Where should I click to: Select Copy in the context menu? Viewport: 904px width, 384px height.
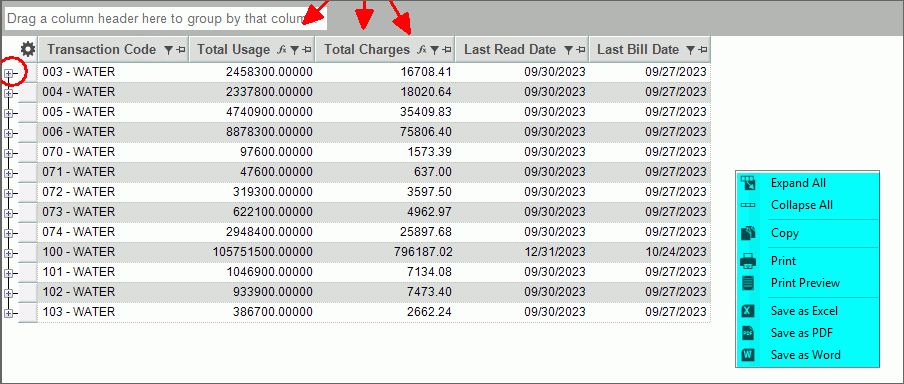pyautogui.click(x=807, y=233)
